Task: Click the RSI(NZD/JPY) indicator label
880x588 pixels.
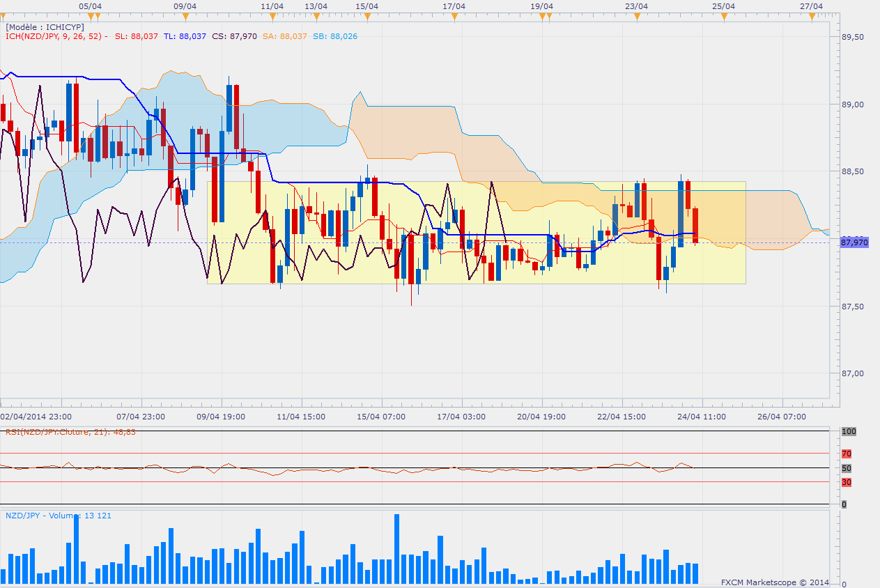Action: 70,432
